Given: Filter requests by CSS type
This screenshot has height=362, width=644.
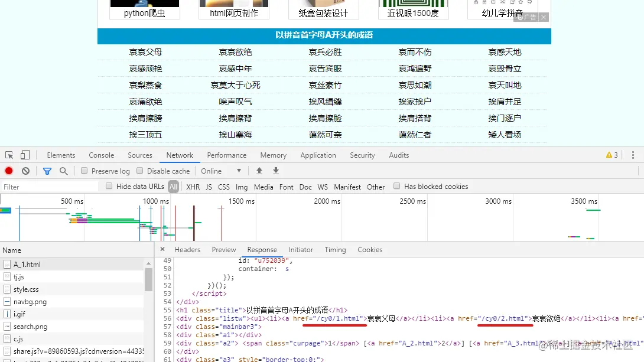Looking at the screenshot, I should pyautogui.click(x=224, y=187).
